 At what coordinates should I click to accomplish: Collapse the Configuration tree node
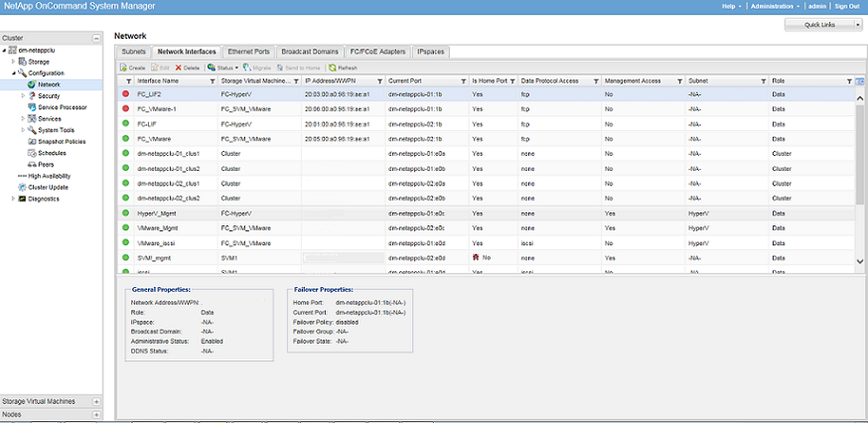[x=13, y=73]
